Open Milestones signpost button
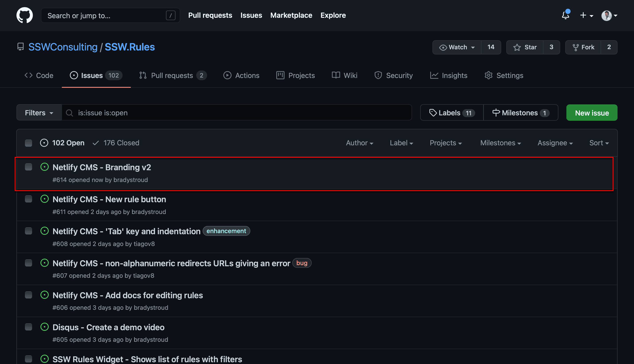Viewport: 634px width, 364px height. (520, 113)
